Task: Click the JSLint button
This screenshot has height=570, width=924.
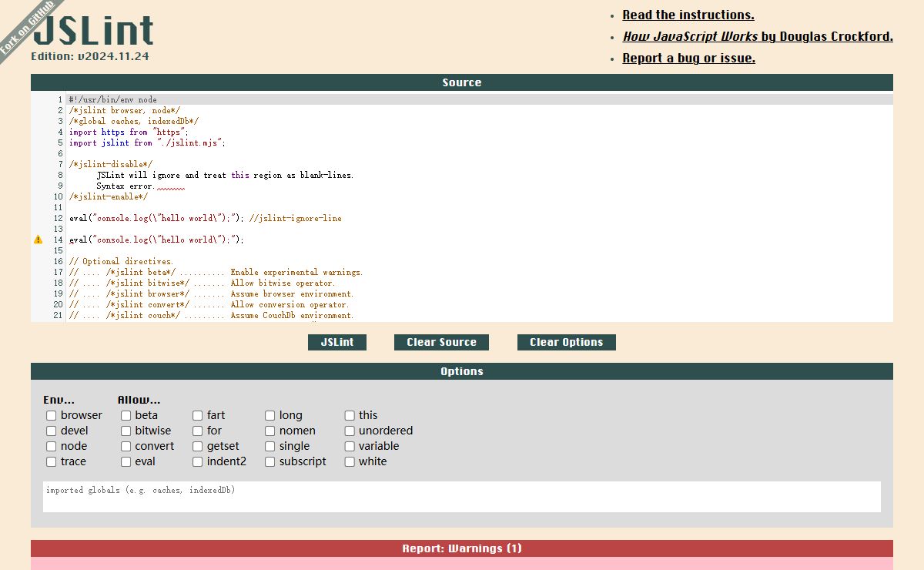Action: pyautogui.click(x=337, y=342)
